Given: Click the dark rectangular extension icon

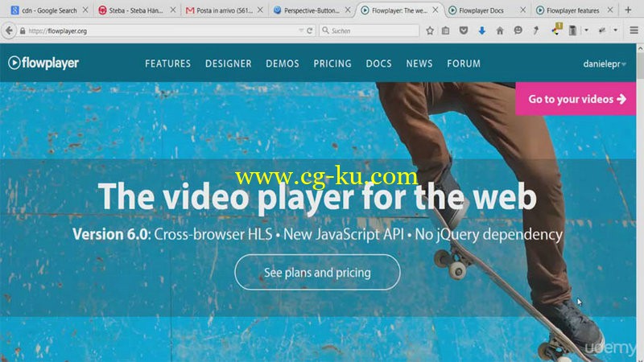Looking at the screenshot, I should (x=572, y=31).
